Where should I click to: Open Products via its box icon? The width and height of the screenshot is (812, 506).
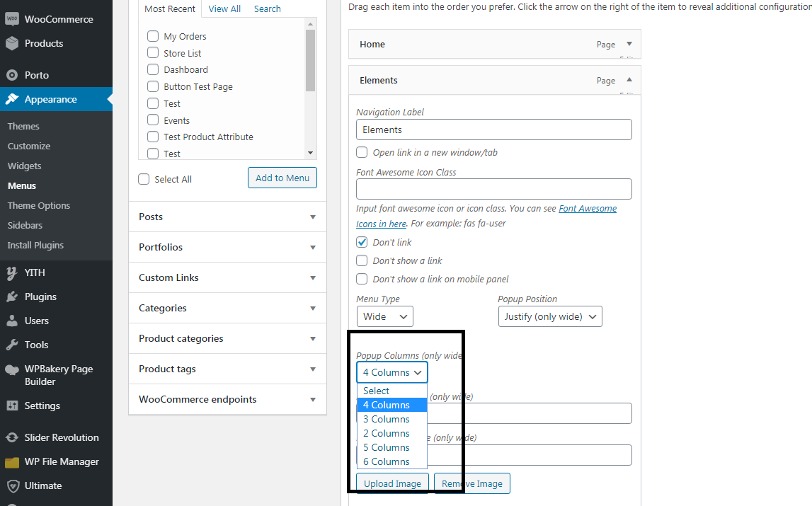point(12,43)
